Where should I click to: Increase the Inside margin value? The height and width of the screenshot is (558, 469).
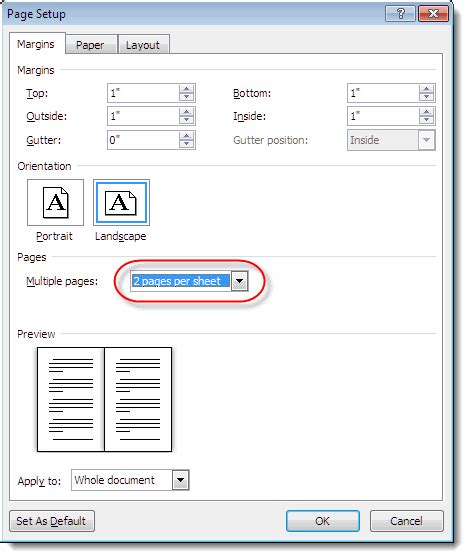426,112
